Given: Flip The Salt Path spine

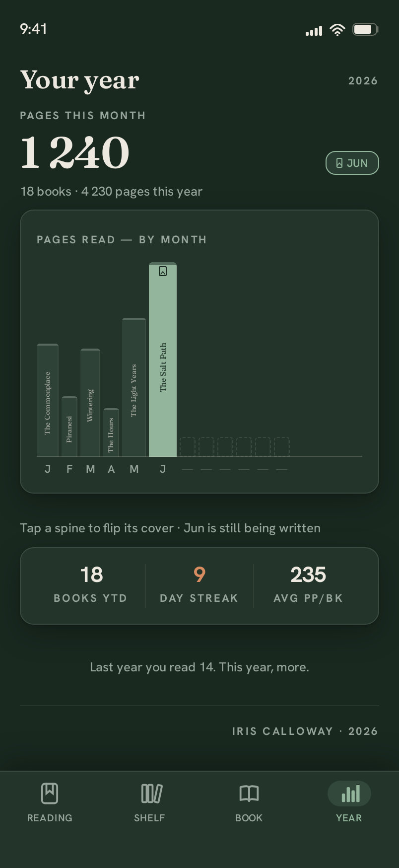Looking at the screenshot, I should (x=163, y=360).
